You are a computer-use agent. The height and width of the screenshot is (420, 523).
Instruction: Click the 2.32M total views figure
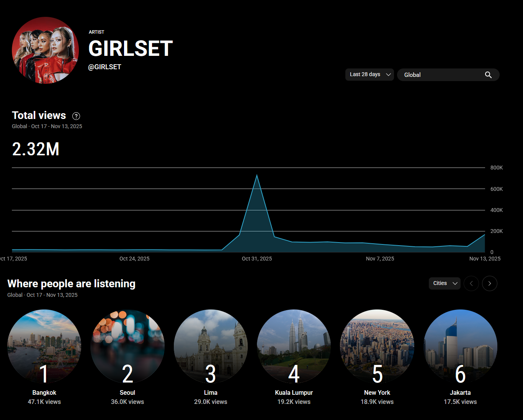point(36,149)
